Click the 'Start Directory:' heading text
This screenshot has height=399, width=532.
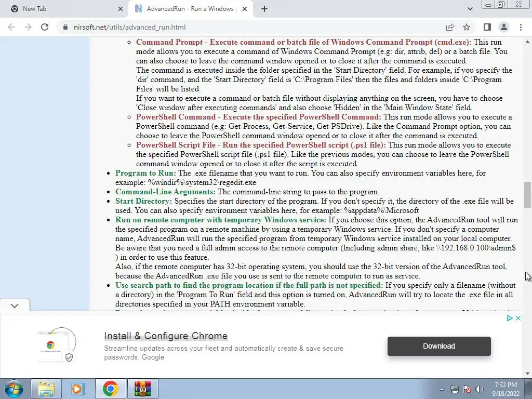(143, 201)
